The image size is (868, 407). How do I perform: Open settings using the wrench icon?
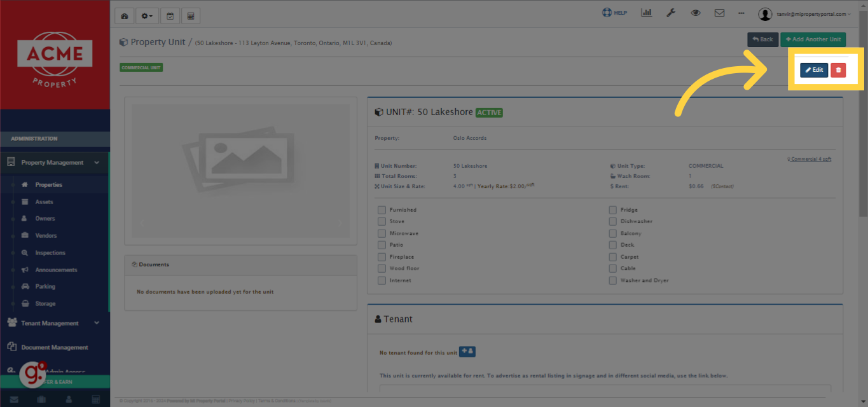[x=671, y=12]
